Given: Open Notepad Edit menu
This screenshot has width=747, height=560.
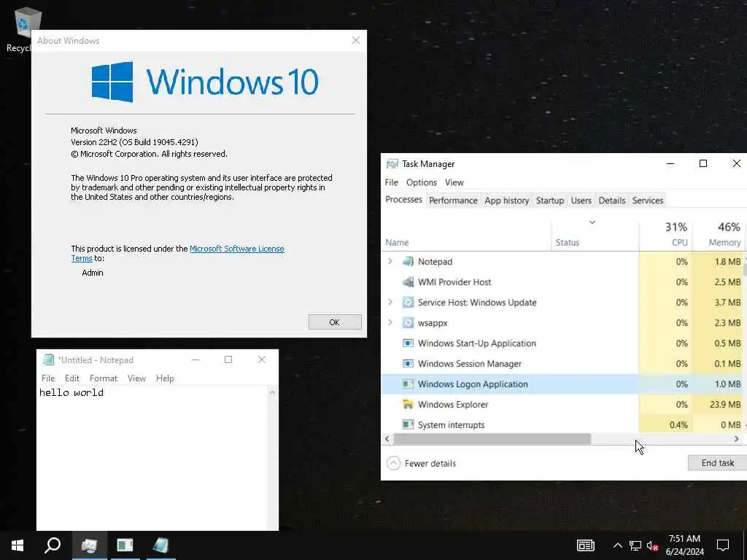Looking at the screenshot, I should pyautogui.click(x=72, y=378).
